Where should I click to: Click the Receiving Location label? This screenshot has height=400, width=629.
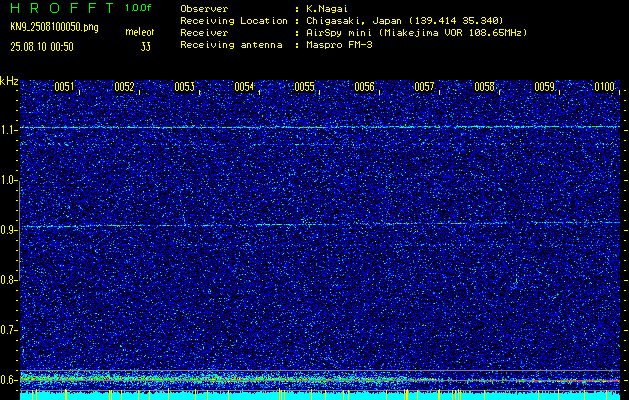234,20
